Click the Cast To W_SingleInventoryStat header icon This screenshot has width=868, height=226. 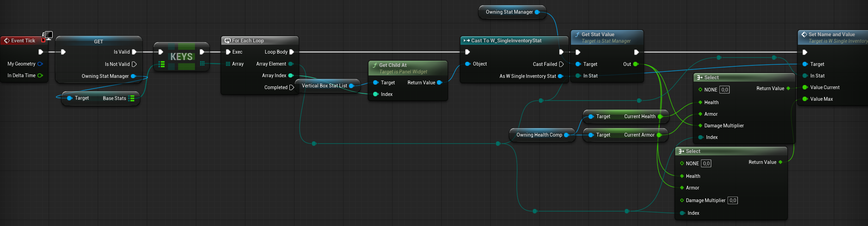(467, 41)
